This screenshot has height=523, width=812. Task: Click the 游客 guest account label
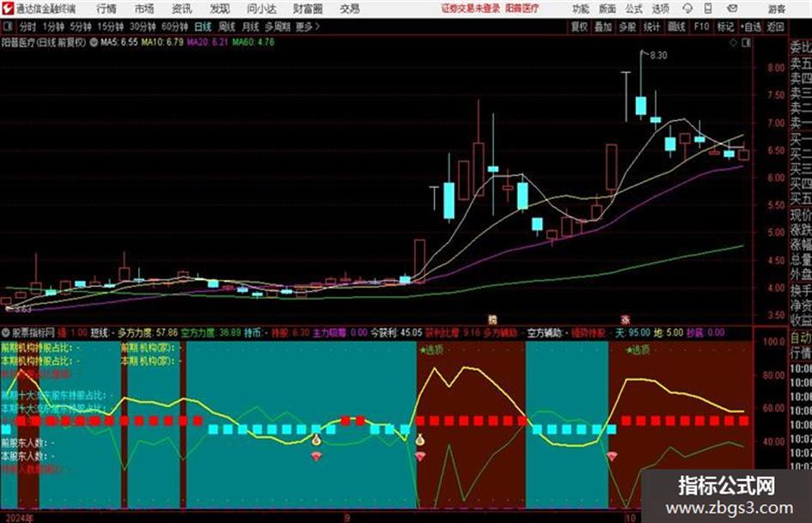pyautogui.click(x=776, y=9)
